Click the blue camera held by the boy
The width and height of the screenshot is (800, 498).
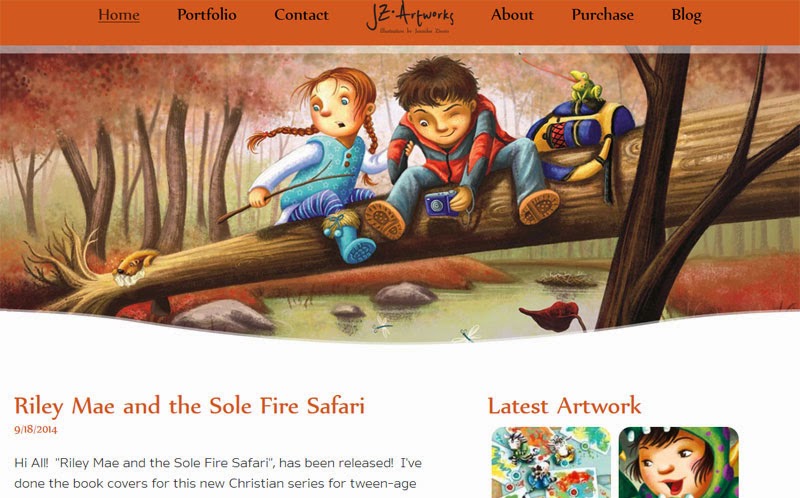[x=442, y=203]
